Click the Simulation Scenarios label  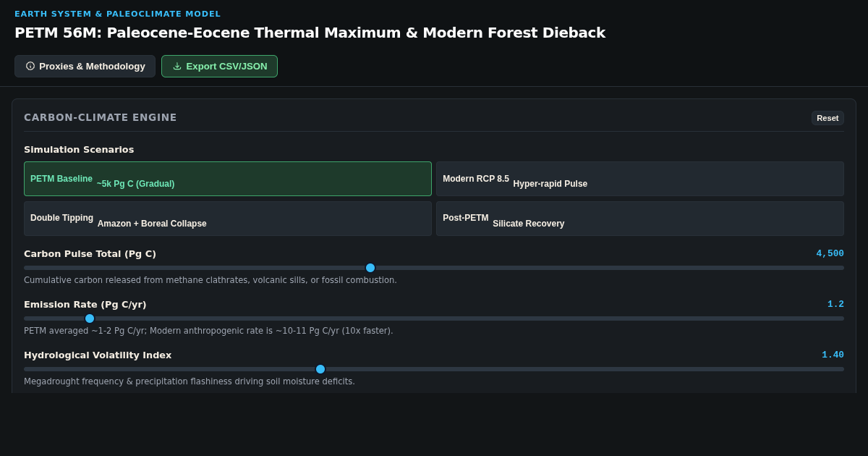click(79, 150)
